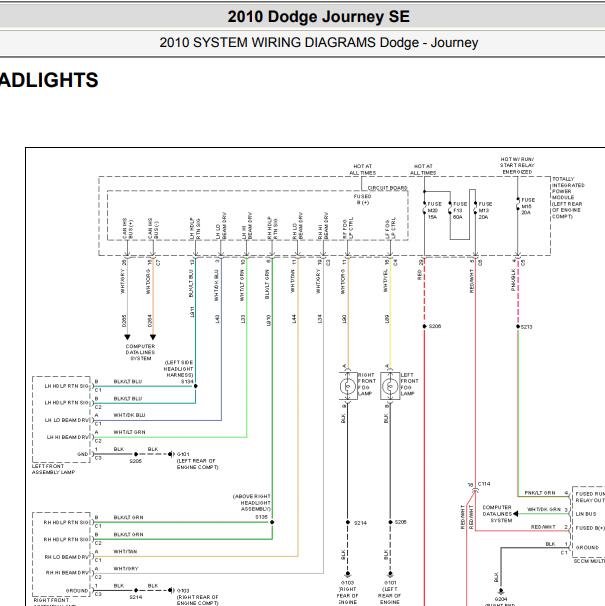Click 'GROUND' pin 1 label in SCCM box
This screenshot has height=606, width=605.
click(587, 548)
